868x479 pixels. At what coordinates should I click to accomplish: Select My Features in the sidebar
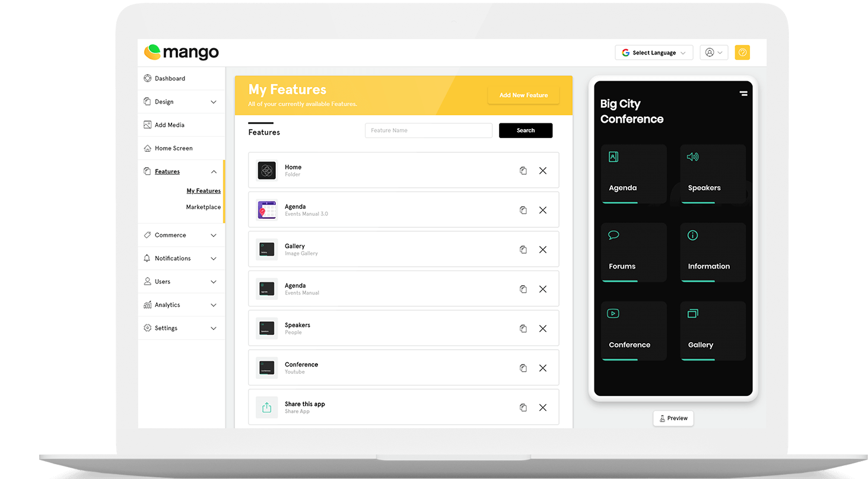point(203,190)
